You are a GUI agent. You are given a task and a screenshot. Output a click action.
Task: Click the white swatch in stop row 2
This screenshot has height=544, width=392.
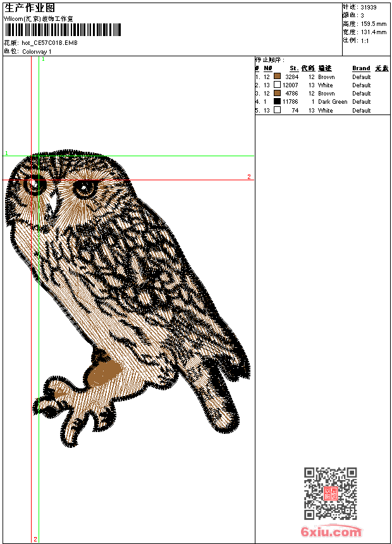click(277, 85)
